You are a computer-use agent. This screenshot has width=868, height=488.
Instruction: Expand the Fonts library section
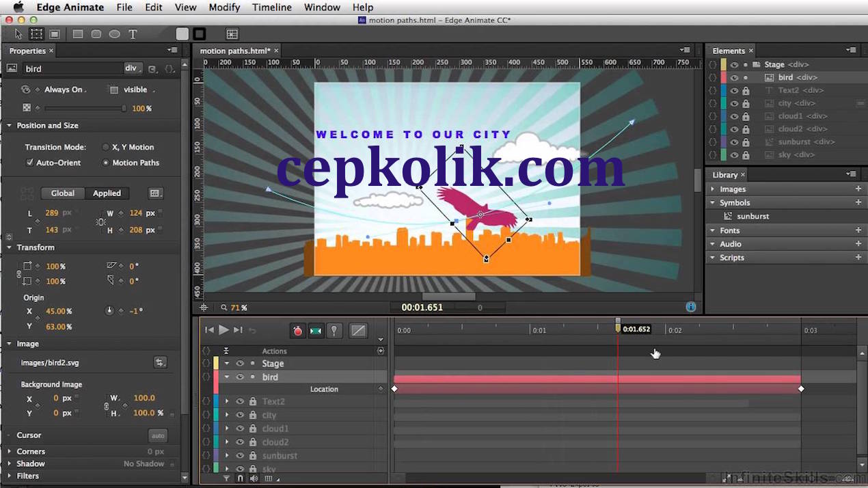point(713,230)
